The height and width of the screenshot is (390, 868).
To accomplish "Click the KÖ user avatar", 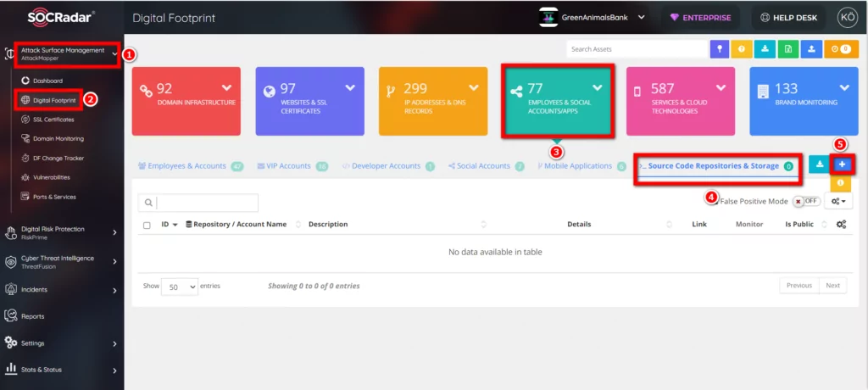I will pyautogui.click(x=848, y=18).
